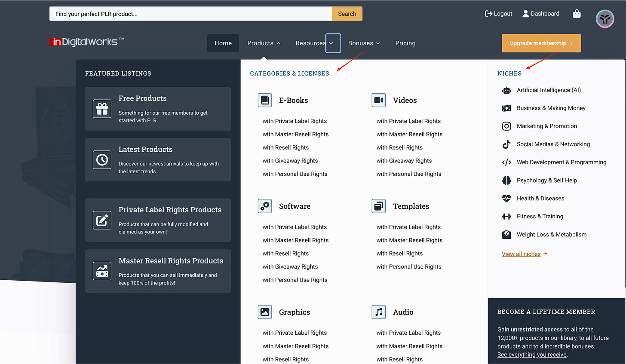The image size is (626, 364).
Task: Open the Pricing menu item
Action: pos(405,43)
